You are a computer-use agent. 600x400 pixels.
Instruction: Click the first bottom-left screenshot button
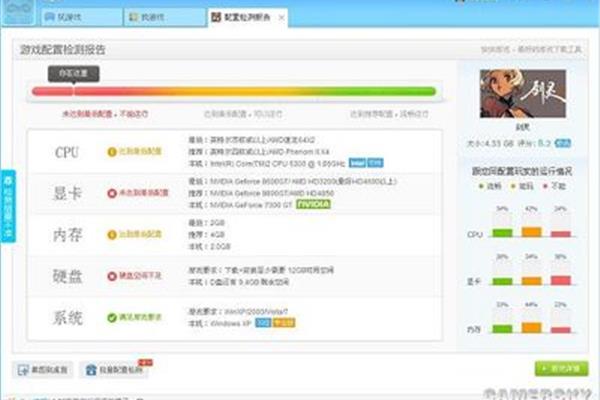click(x=42, y=370)
